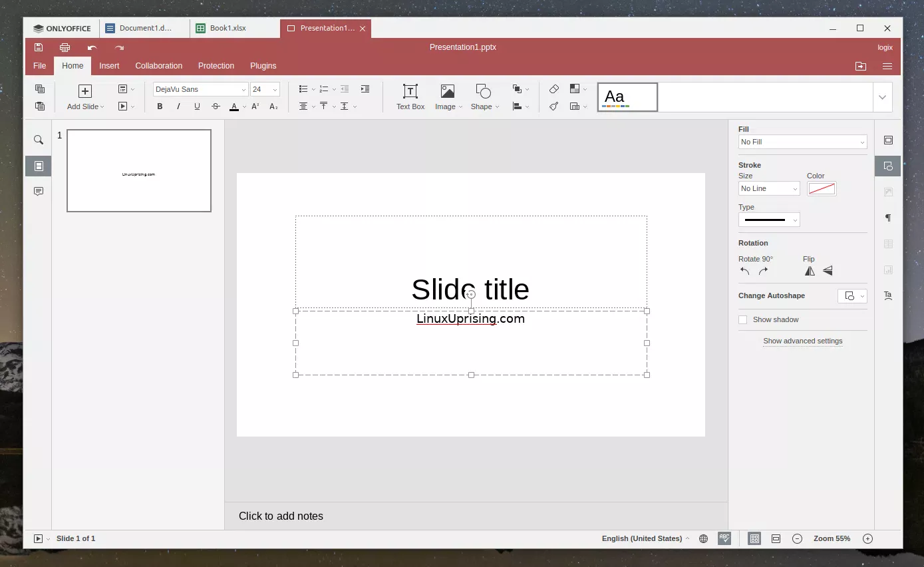Screen dimensions: 924x567
Task: Set document language via globe icon
Action: coord(703,539)
